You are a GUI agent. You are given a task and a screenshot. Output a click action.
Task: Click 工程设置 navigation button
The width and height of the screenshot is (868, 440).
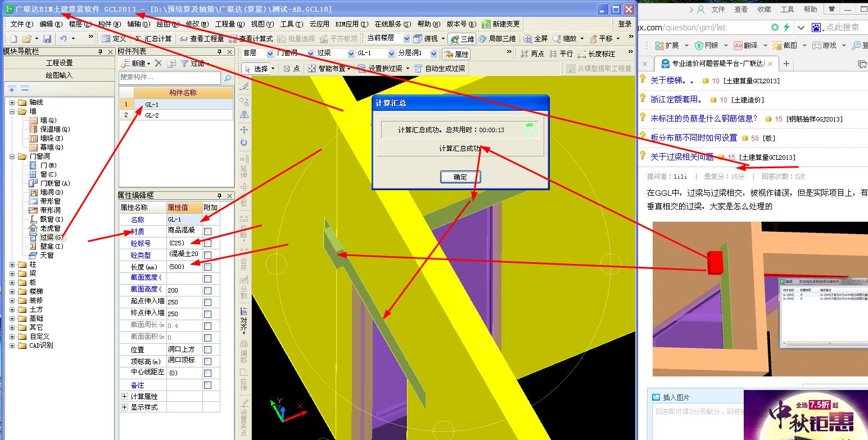(59, 63)
